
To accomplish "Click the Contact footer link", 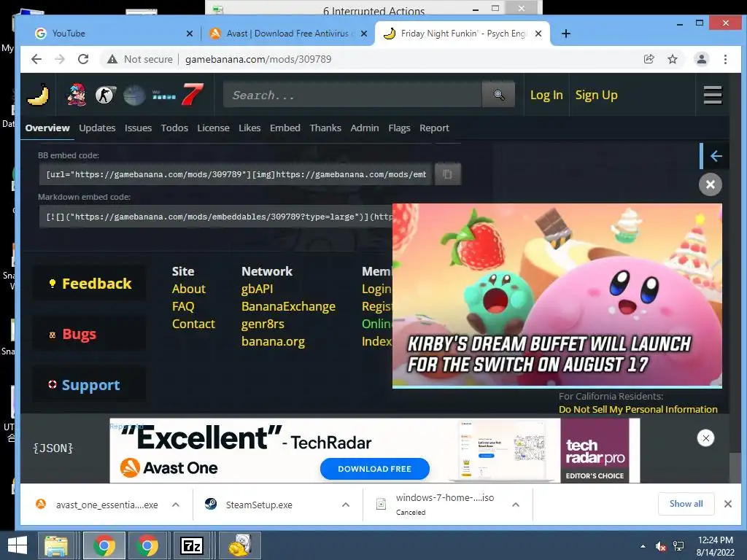I will 193,324.
